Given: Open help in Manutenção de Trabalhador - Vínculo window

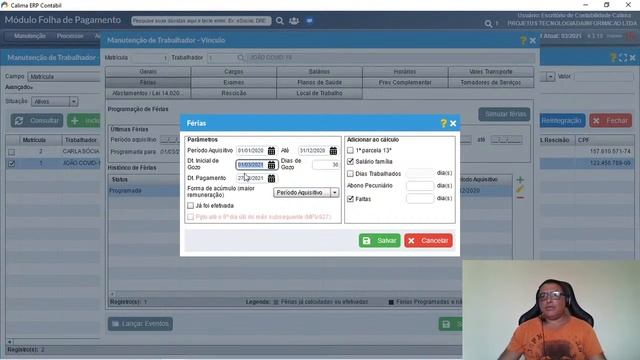Looking at the screenshot, I should pyautogui.click(x=523, y=40).
